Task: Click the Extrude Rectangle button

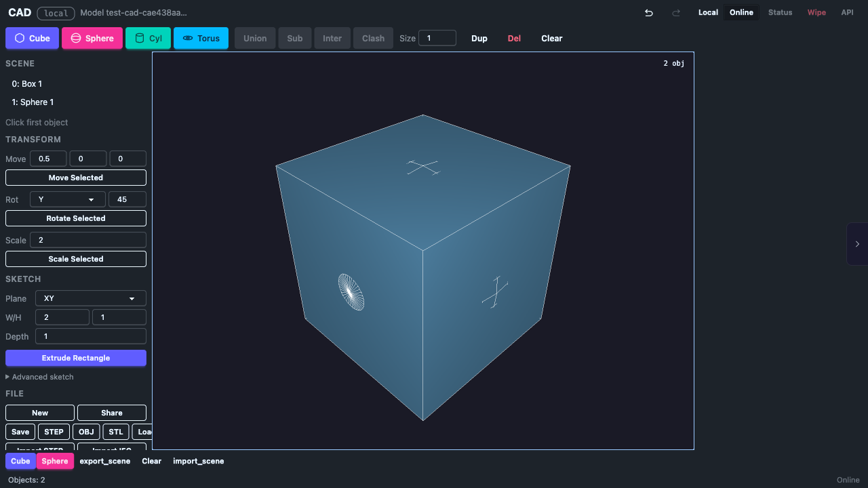Action: tap(75, 358)
